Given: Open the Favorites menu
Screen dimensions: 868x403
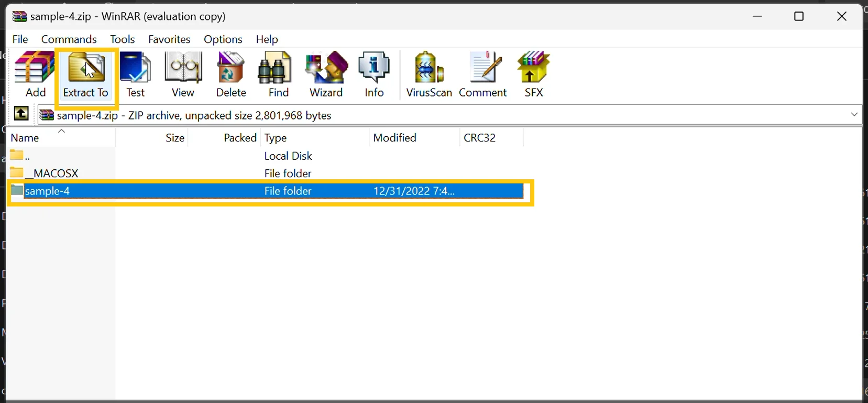Looking at the screenshot, I should 169,39.
